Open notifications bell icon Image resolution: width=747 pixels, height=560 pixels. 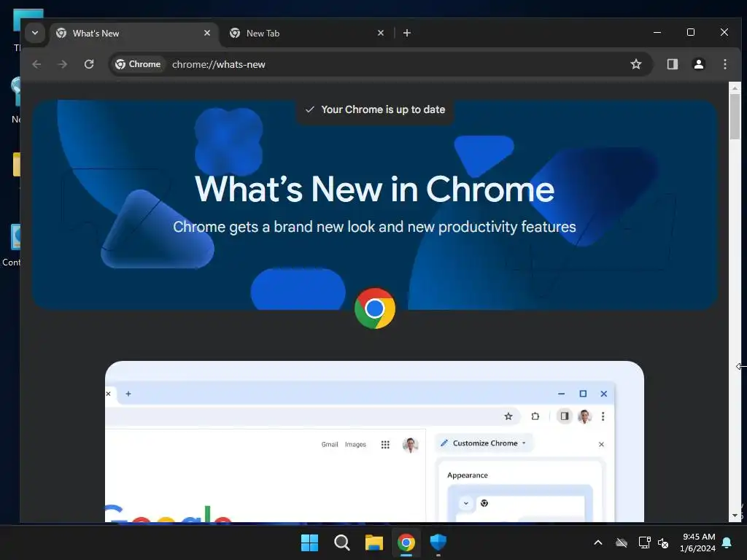727,542
